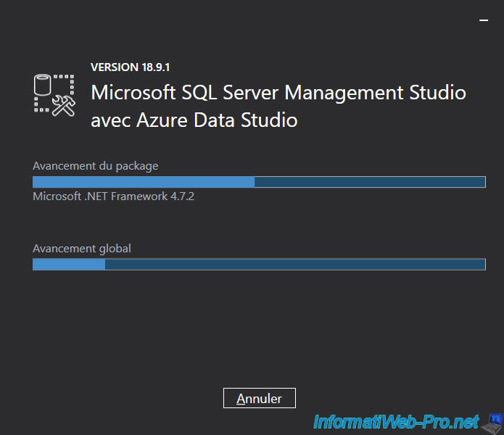Click the Annuler button
This screenshot has height=435, width=504.
click(259, 398)
